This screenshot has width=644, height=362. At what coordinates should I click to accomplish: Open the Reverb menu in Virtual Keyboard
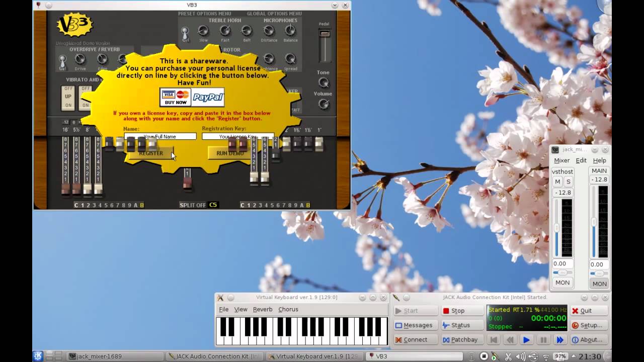[262, 309]
